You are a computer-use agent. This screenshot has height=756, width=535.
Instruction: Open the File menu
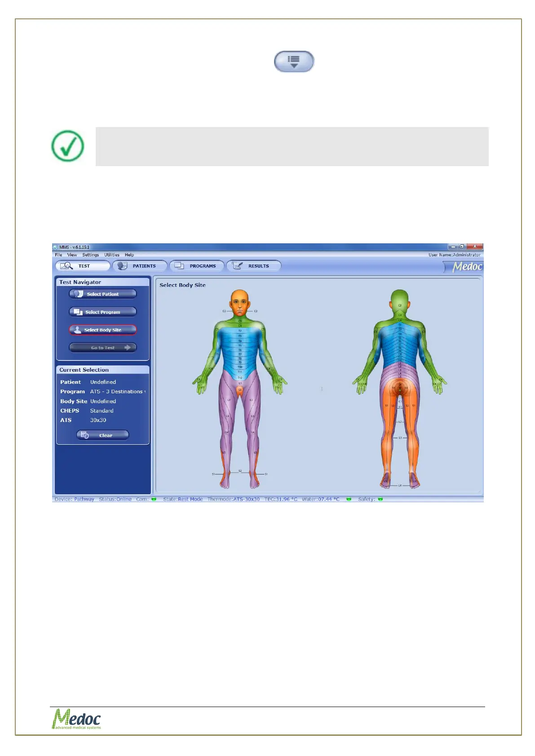click(58, 255)
